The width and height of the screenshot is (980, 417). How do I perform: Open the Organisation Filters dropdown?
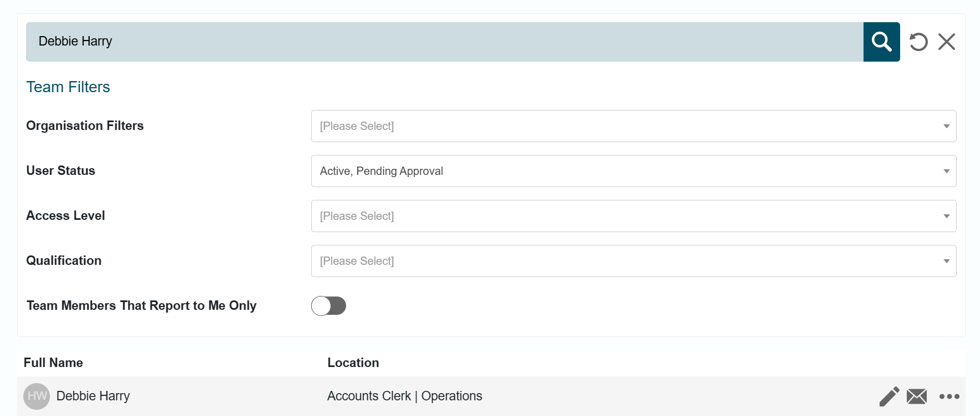[633, 126]
